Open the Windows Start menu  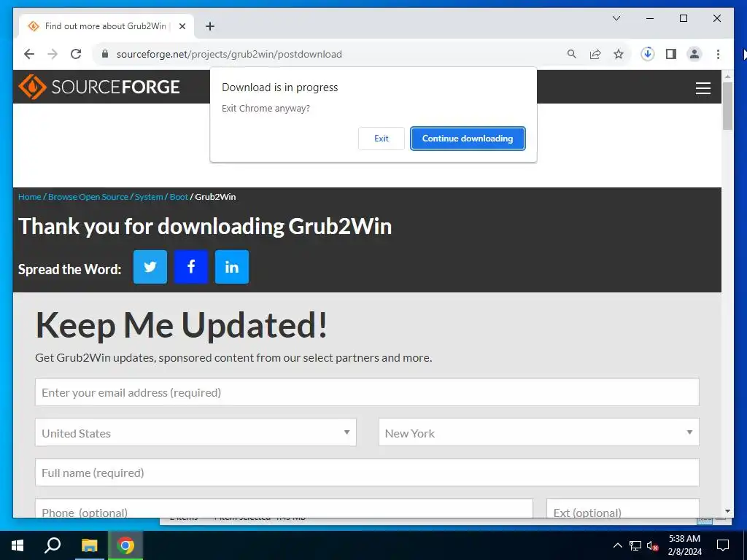point(18,545)
